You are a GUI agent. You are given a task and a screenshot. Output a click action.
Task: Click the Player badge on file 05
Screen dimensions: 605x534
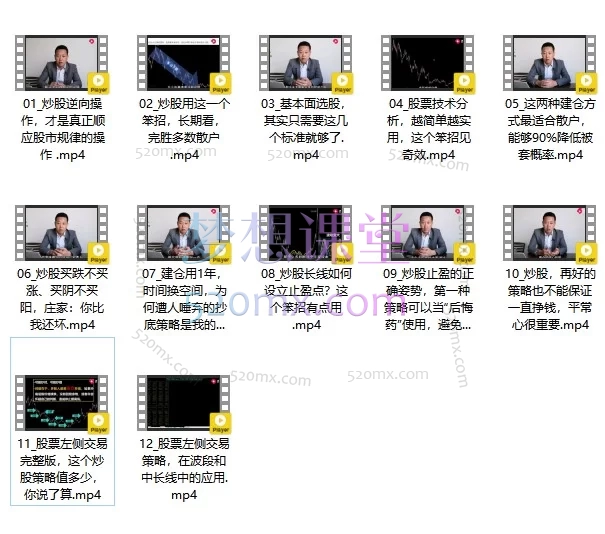click(586, 83)
